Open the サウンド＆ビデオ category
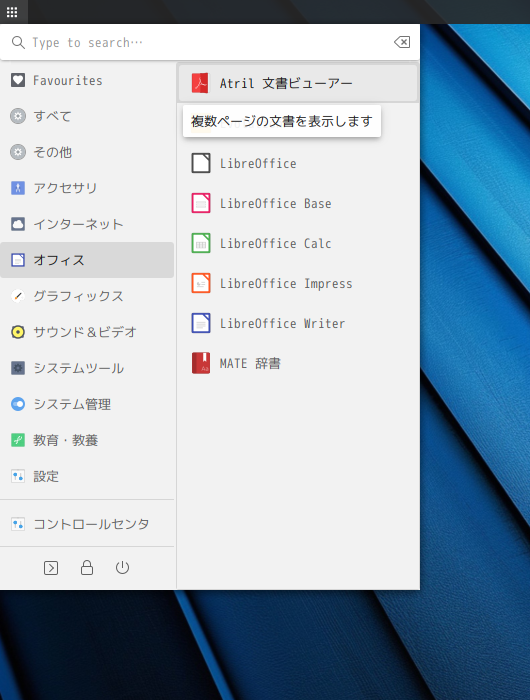 click(x=87, y=332)
